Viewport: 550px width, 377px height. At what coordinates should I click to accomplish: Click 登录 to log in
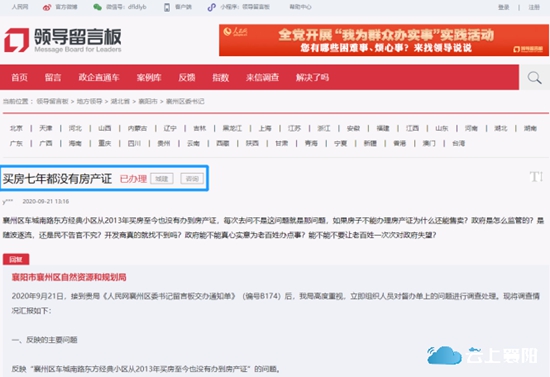504,7
